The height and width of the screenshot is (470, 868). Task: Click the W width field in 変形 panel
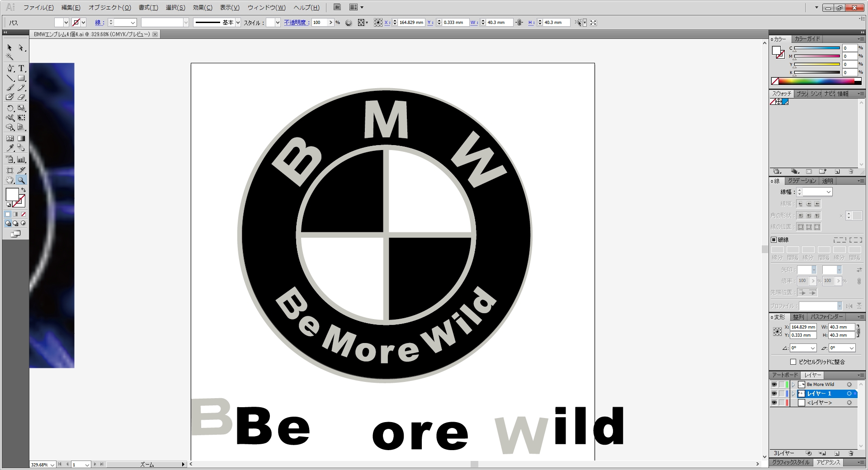[841, 327]
